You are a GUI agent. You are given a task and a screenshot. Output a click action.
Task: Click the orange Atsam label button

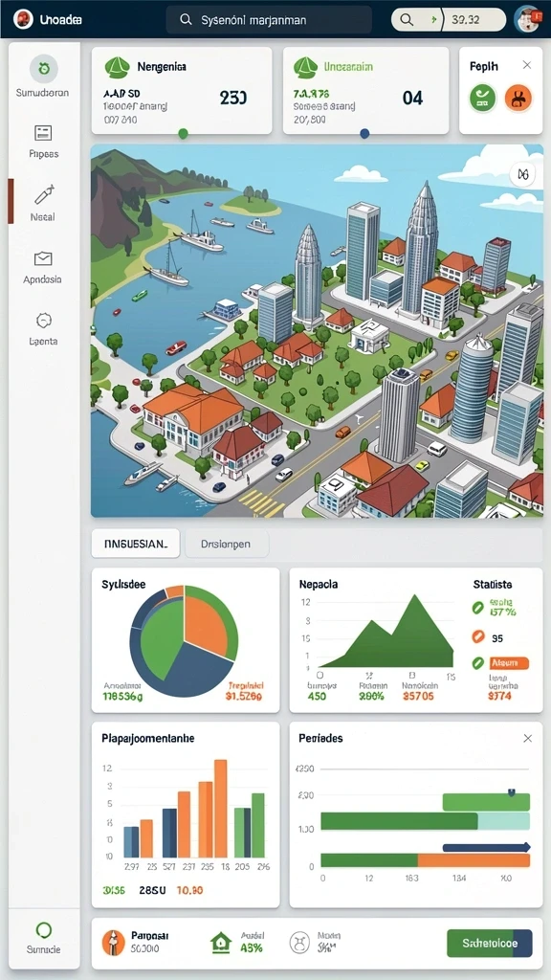(x=509, y=663)
